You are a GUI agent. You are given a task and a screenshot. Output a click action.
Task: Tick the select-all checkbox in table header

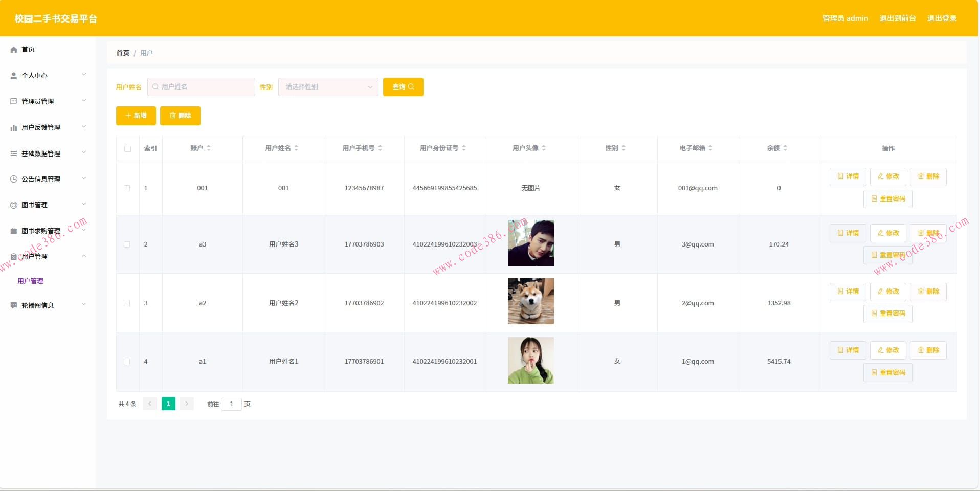(x=127, y=149)
